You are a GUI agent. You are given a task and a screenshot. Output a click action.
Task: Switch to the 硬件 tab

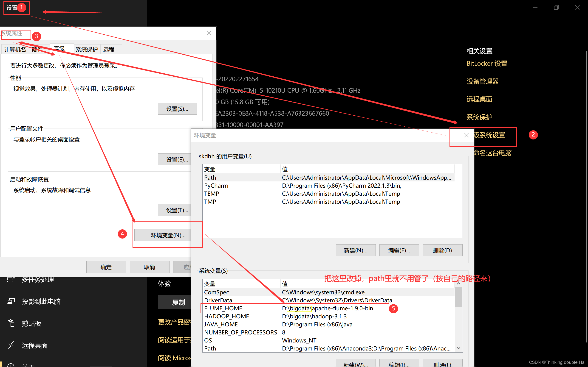tap(37, 49)
